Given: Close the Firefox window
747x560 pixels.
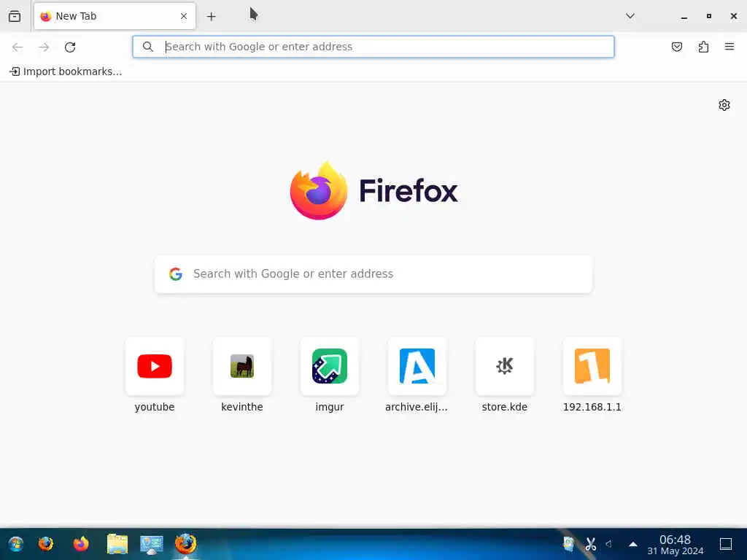Looking at the screenshot, I should coord(734,16).
